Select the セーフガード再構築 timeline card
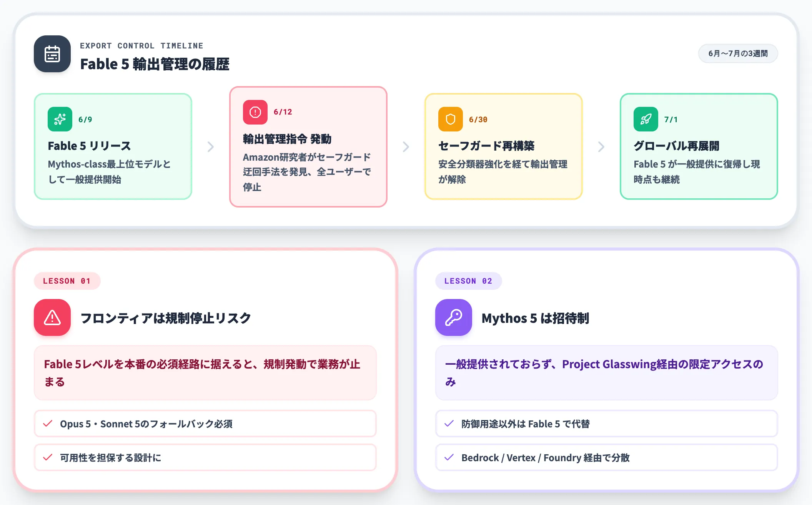The height and width of the screenshot is (505, 812). coord(504,146)
